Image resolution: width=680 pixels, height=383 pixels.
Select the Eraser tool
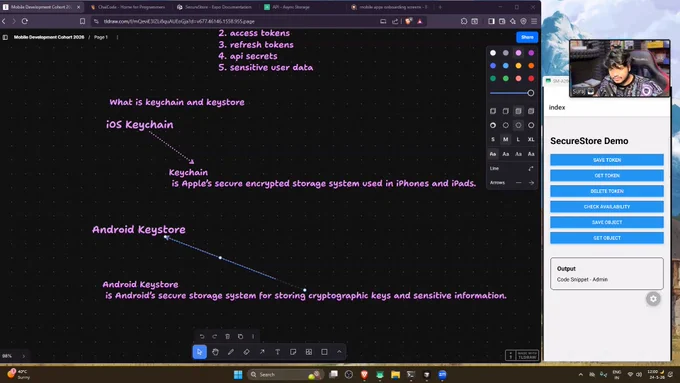coord(246,352)
